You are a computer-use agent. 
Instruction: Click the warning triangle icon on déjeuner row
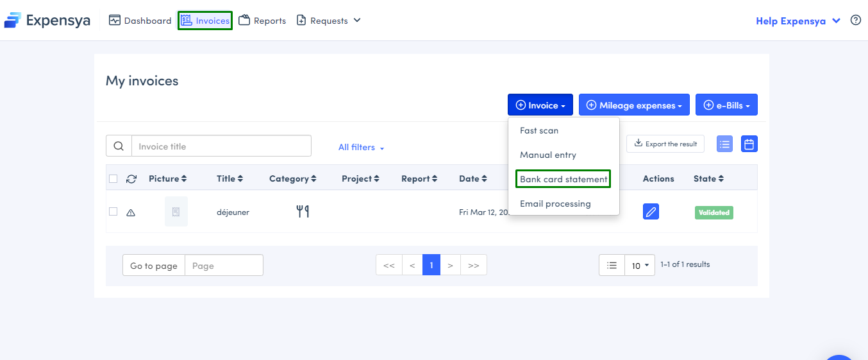point(131,212)
